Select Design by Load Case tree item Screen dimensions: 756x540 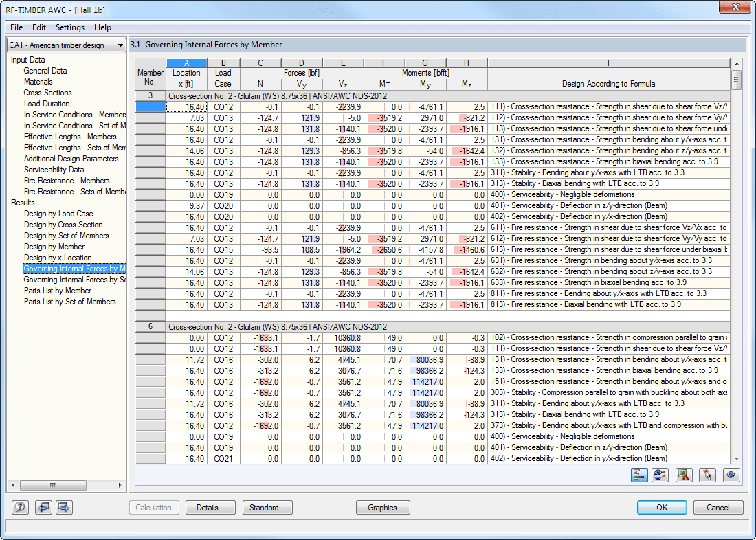point(58,214)
